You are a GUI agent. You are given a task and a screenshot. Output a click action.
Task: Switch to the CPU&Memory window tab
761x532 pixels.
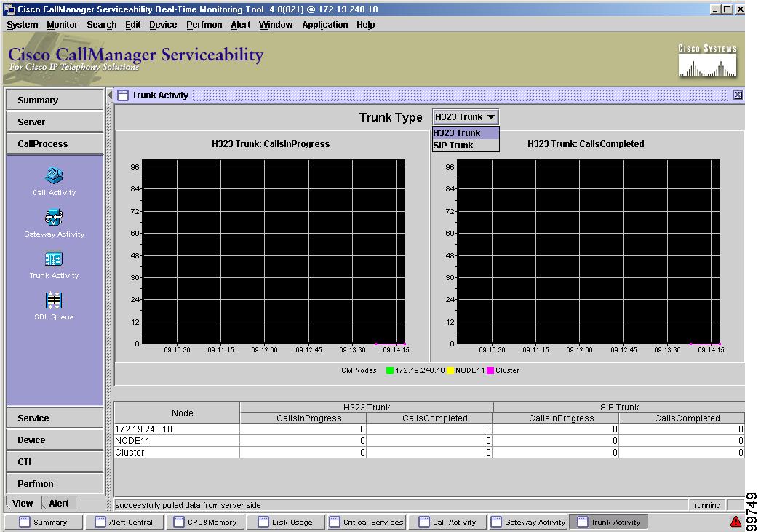click(x=206, y=522)
